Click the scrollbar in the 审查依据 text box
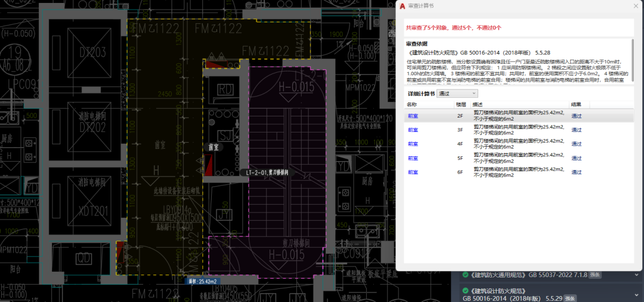The height and width of the screenshot is (302, 644). click(x=631, y=61)
